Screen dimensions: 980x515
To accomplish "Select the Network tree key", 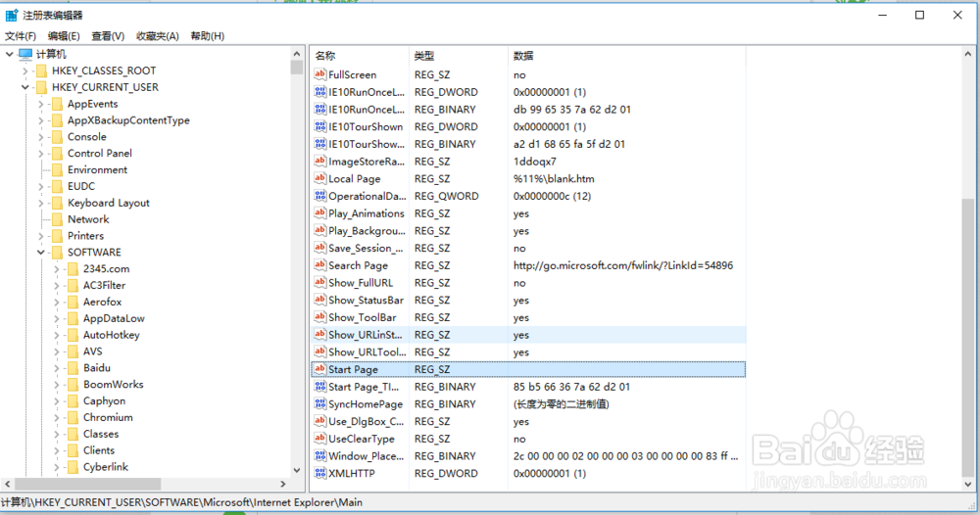I will tap(88, 219).
